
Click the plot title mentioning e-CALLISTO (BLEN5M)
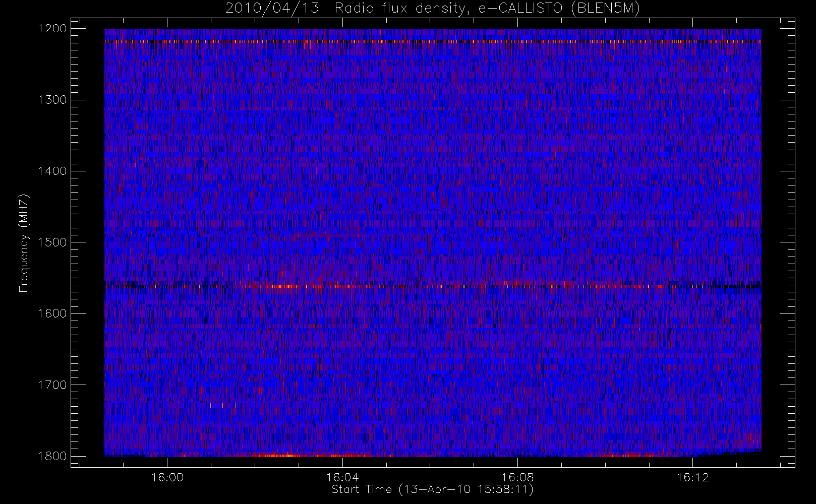click(x=433, y=9)
